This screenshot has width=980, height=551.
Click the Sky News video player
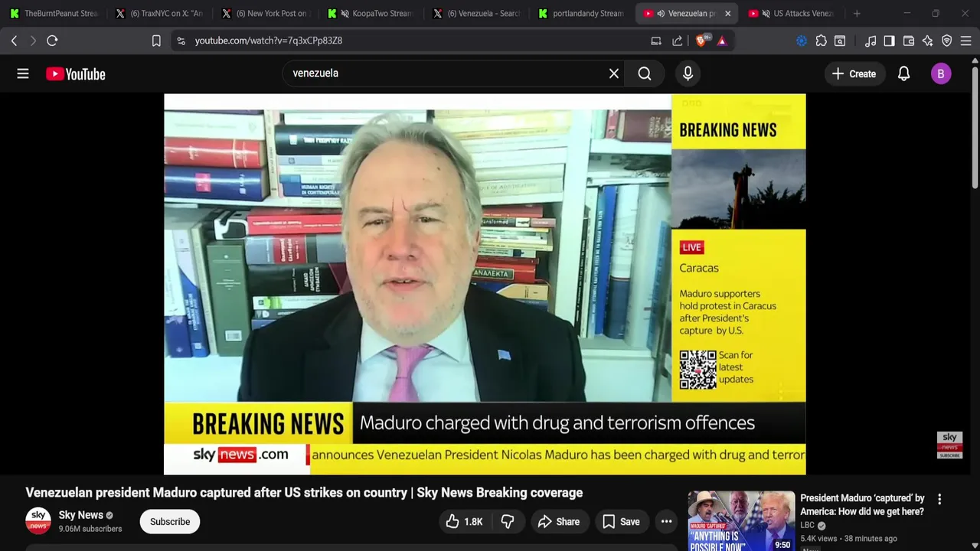click(485, 284)
